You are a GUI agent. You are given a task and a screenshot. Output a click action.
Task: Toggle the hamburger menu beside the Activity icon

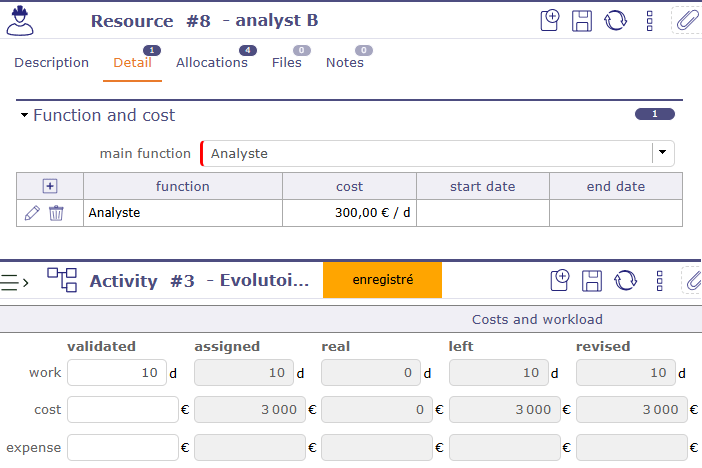coord(14,282)
